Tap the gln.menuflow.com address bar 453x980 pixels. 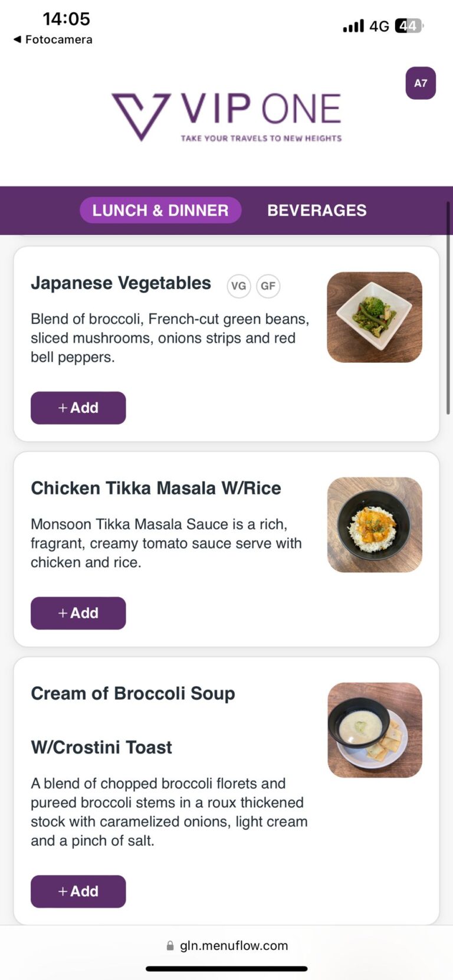234,946
